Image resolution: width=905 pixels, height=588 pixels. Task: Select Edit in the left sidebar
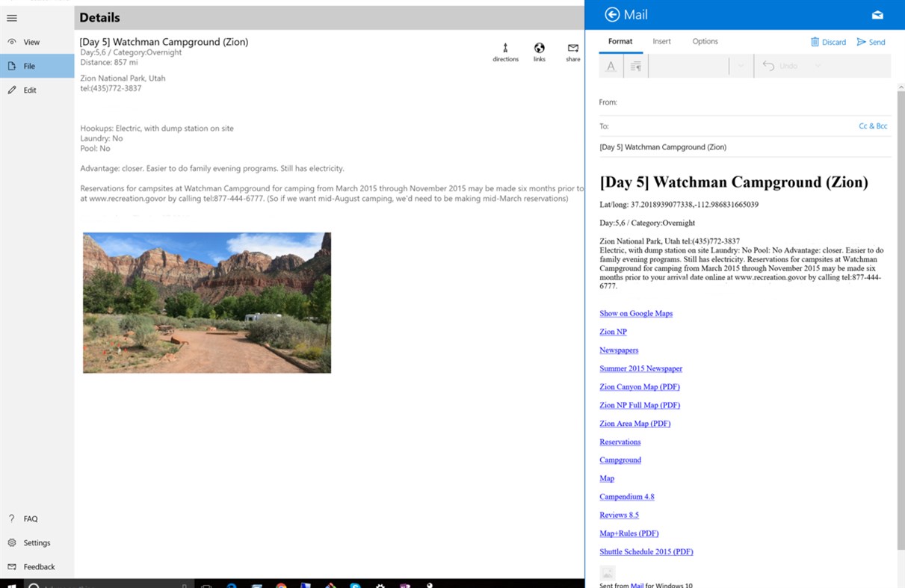point(37,90)
